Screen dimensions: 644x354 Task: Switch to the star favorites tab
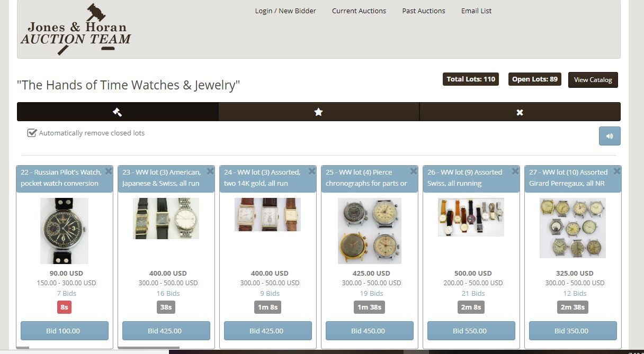coord(318,112)
